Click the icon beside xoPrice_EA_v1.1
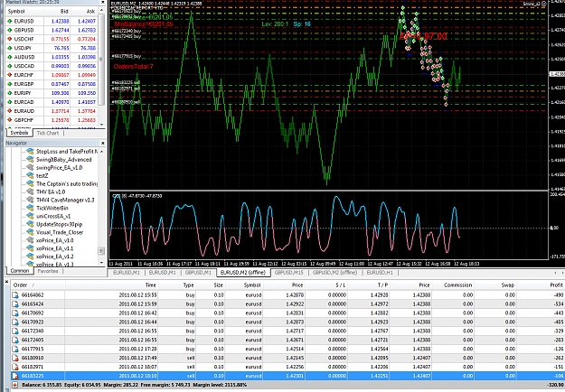 point(30,248)
